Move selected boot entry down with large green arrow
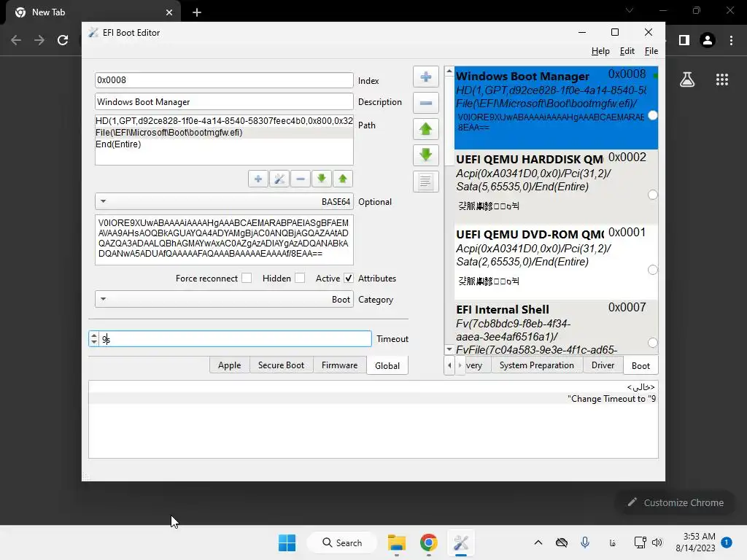The width and height of the screenshot is (747, 560). pos(425,155)
